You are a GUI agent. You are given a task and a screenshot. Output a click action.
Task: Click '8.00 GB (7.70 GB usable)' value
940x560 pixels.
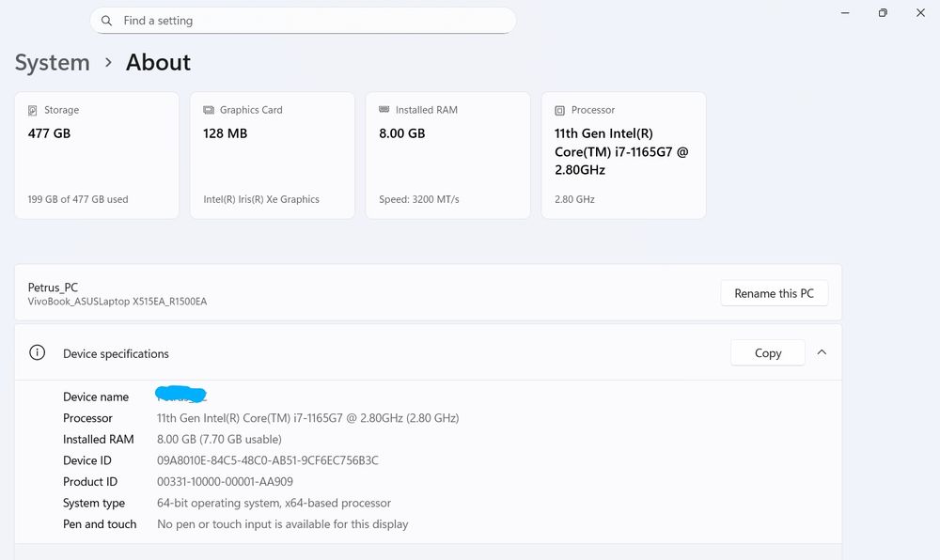pyautogui.click(x=219, y=439)
